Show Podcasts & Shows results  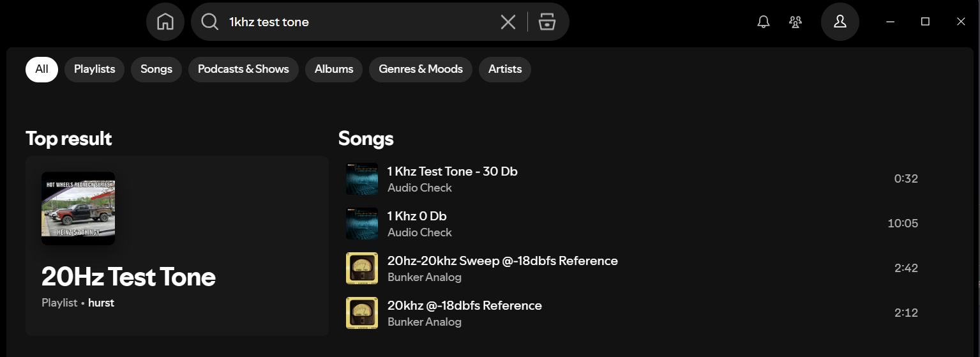[x=243, y=69]
